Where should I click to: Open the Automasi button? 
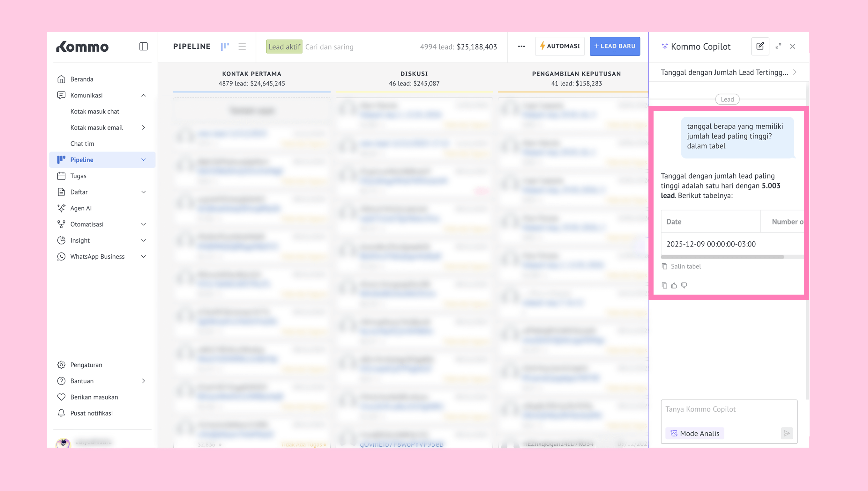pos(560,46)
